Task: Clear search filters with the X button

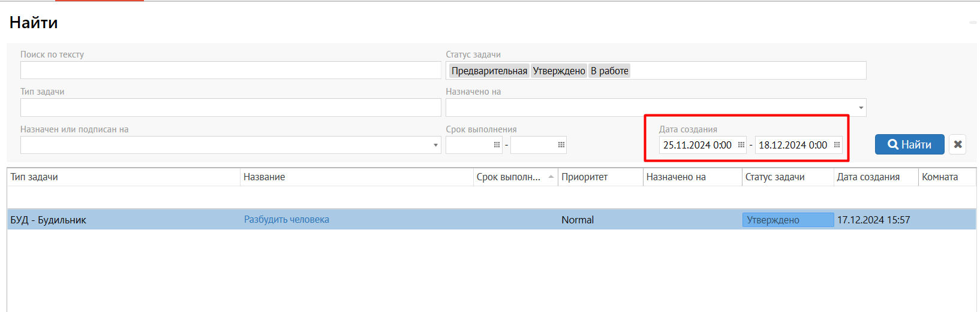Action: point(958,144)
